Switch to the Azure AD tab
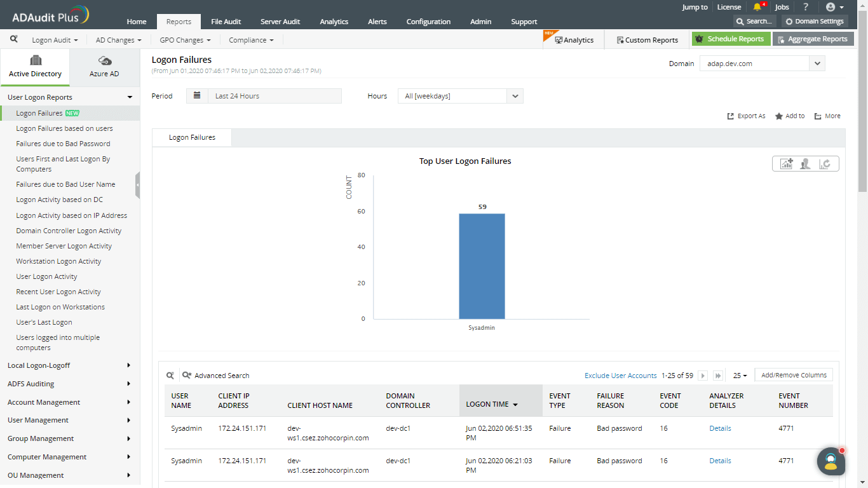 tap(104, 66)
